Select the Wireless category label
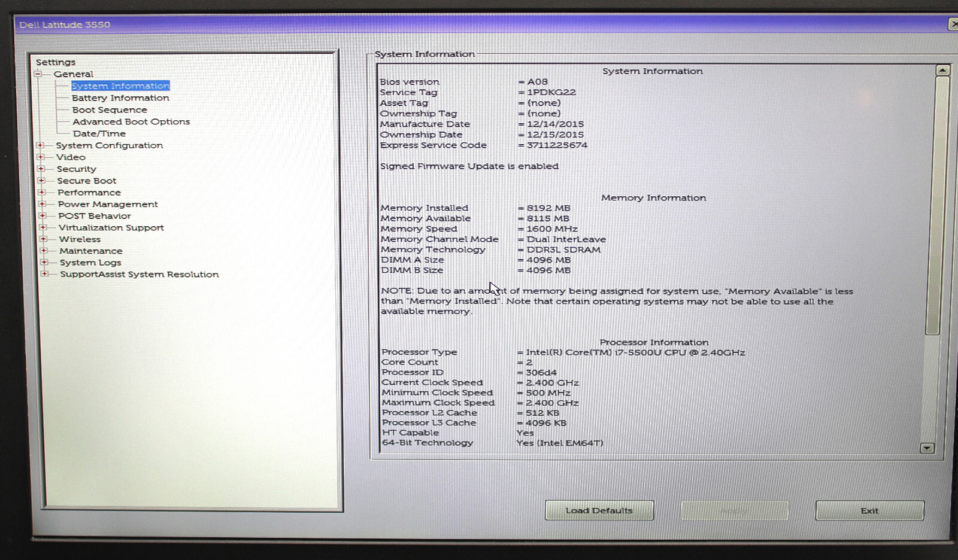 point(80,239)
